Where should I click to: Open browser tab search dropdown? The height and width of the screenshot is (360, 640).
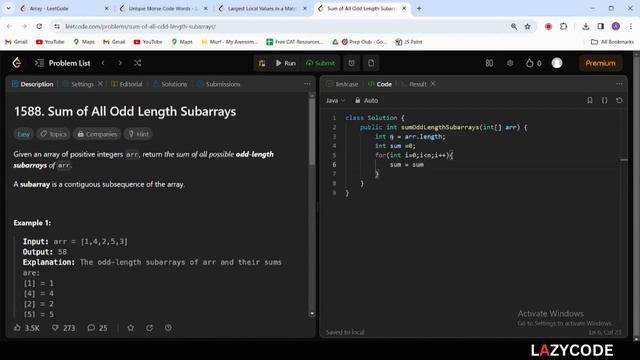coord(8,8)
